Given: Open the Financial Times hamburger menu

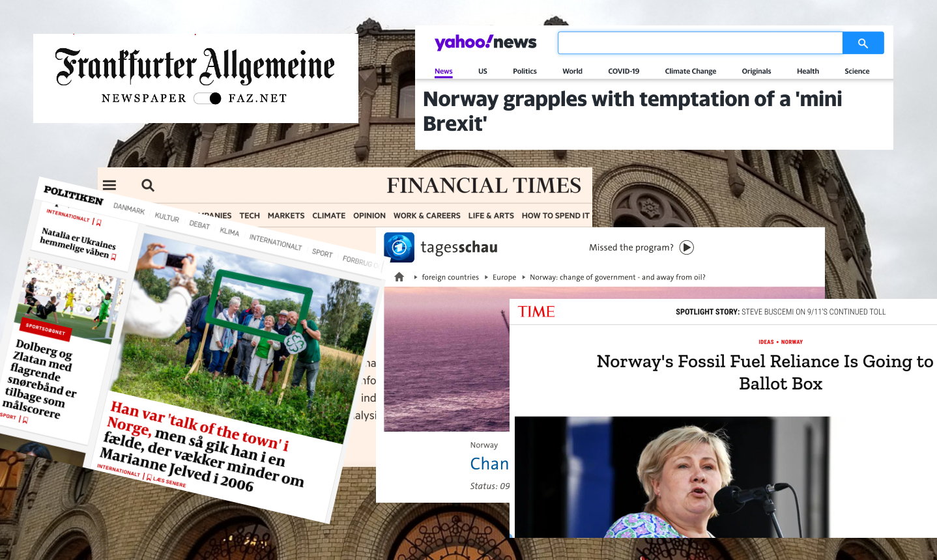Looking at the screenshot, I should [109, 186].
